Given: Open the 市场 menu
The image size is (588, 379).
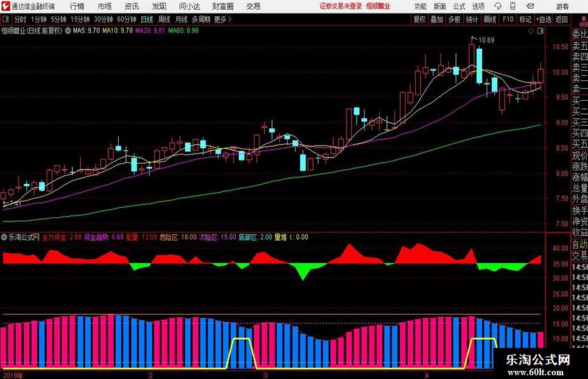Looking at the screenshot, I should click(x=105, y=6).
